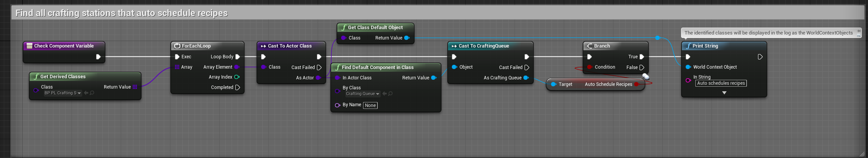Click the Auto Schedule Recipes boolean output pin
This screenshot has width=868, height=158.
pyautogui.click(x=636, y=84)
